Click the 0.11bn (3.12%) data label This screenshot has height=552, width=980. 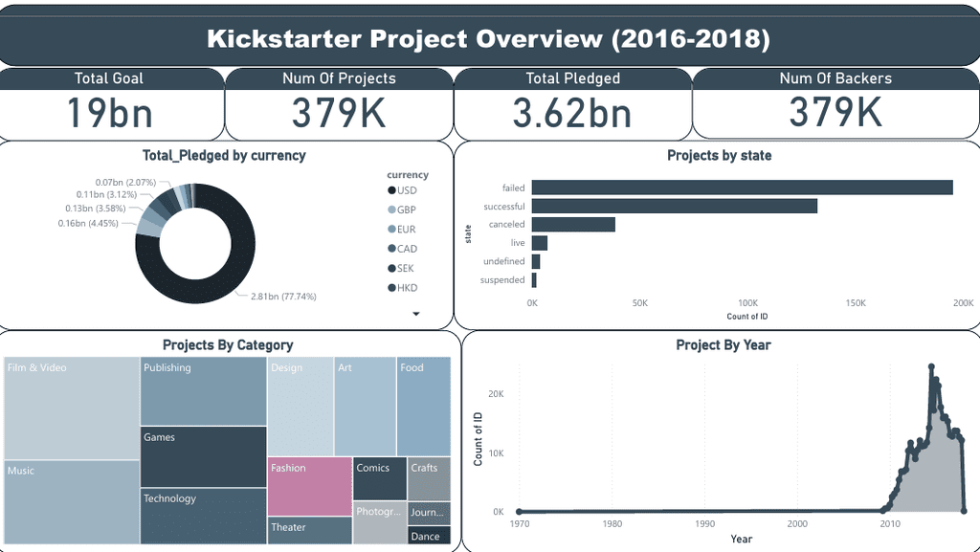[x=106, y=195]
